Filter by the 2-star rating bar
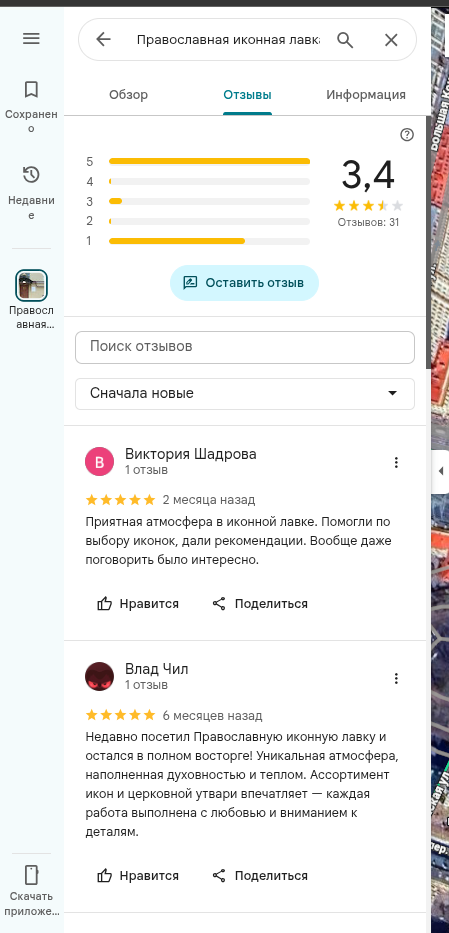 click(209, 221)
